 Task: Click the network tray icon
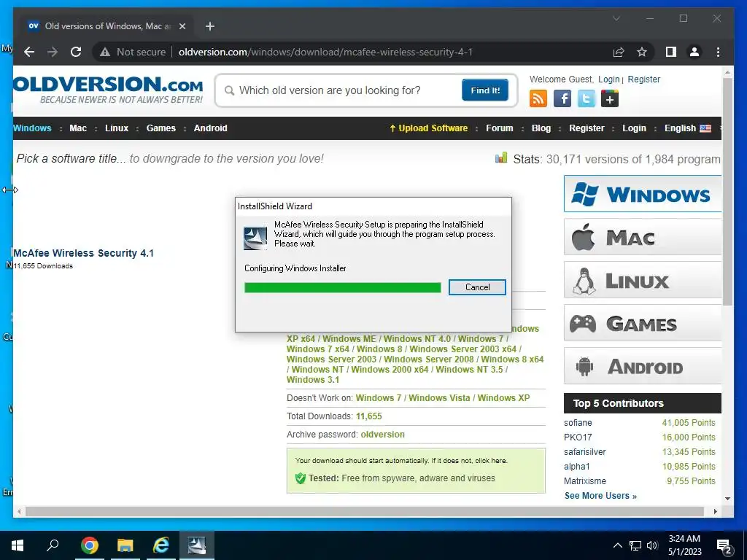point(635,545)
